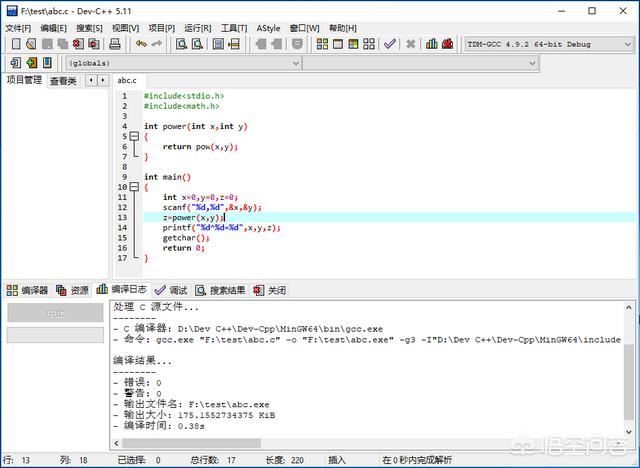Screen dimensions: 640x468
Task: Open the 搜索结果 bottom tab
Action: click(220, 290)
